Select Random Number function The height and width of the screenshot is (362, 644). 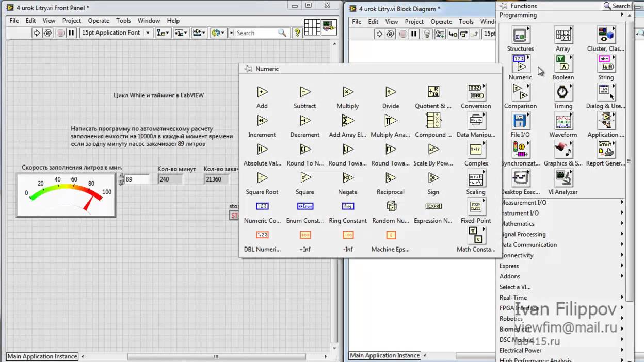pos(391,206)
